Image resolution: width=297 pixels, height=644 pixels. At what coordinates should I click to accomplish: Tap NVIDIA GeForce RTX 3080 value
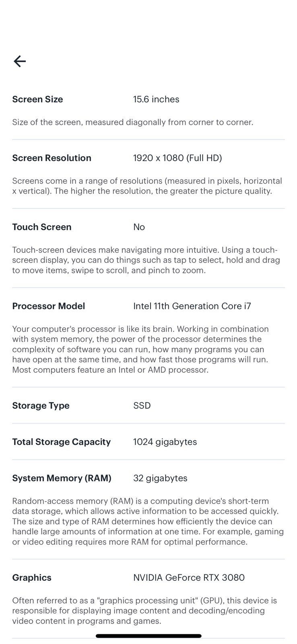[x=189, y=578]
